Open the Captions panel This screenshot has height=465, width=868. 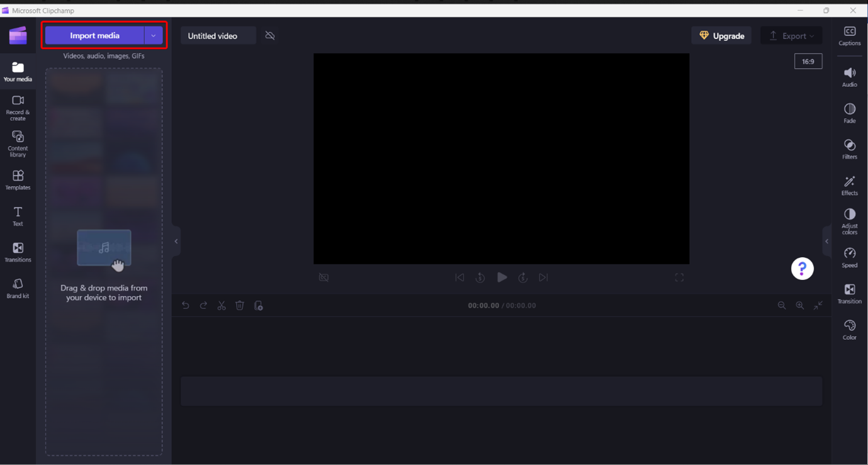coord(850,36)
